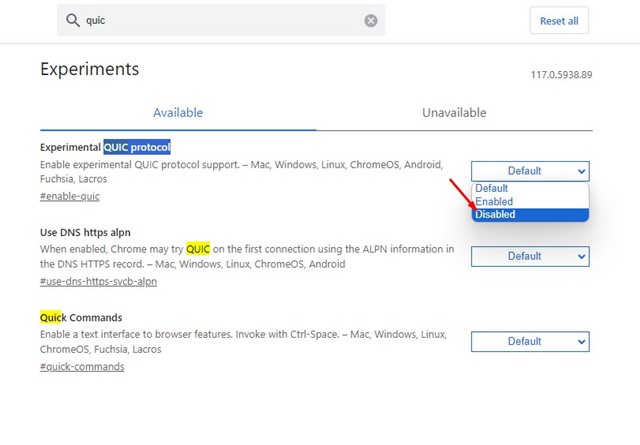Screen dimensions: 640x445
Task: Click the Experimental QUIC protocol title
Action: tap(105, 147)
